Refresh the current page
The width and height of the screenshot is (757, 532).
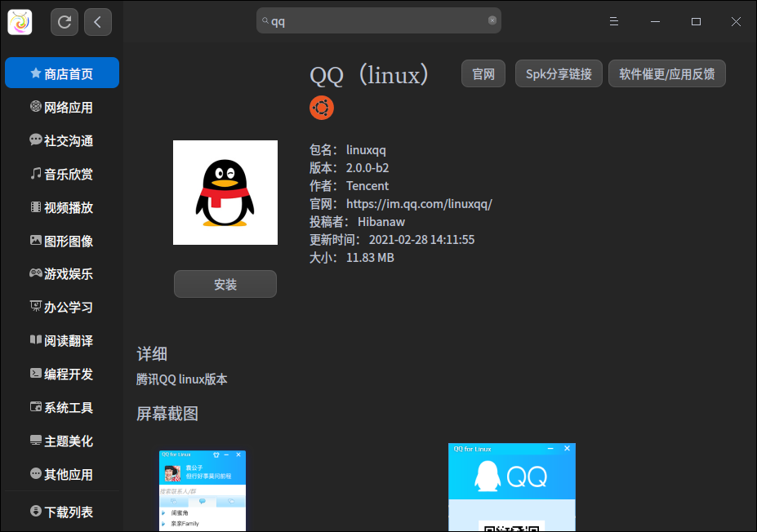coord(65,22)
